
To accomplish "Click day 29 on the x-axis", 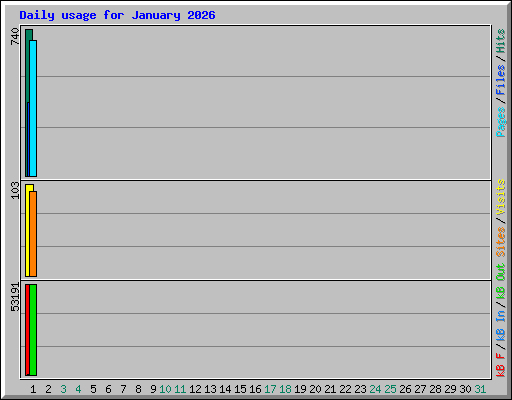I will (x=450, y=389).
